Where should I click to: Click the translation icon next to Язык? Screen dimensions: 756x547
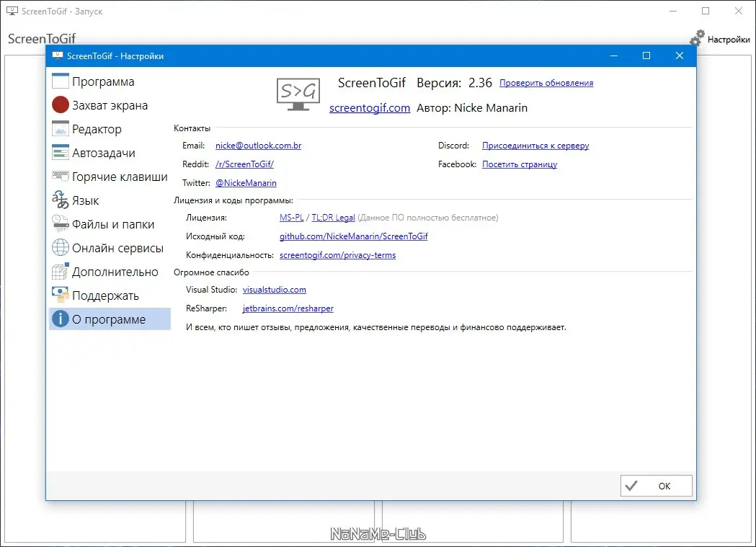[61, 200]
